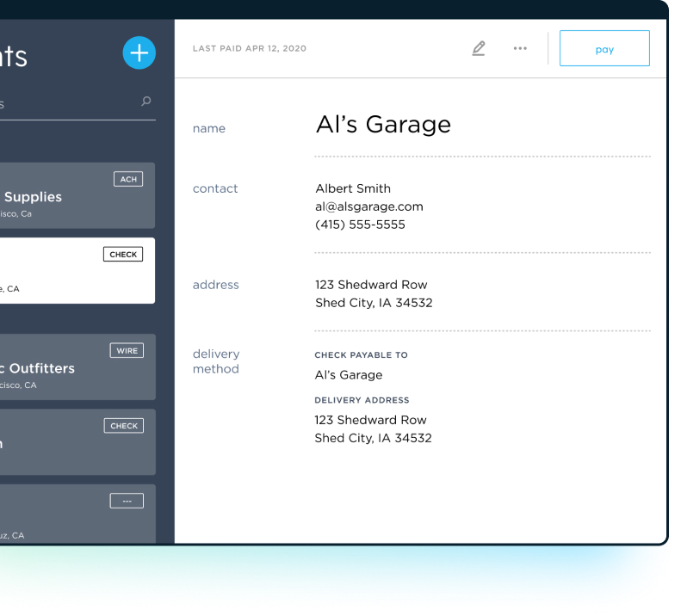Viewport: 681px width, 616px height.
Task: Click the WIRE payment badge
Action: tap(127, 350)
